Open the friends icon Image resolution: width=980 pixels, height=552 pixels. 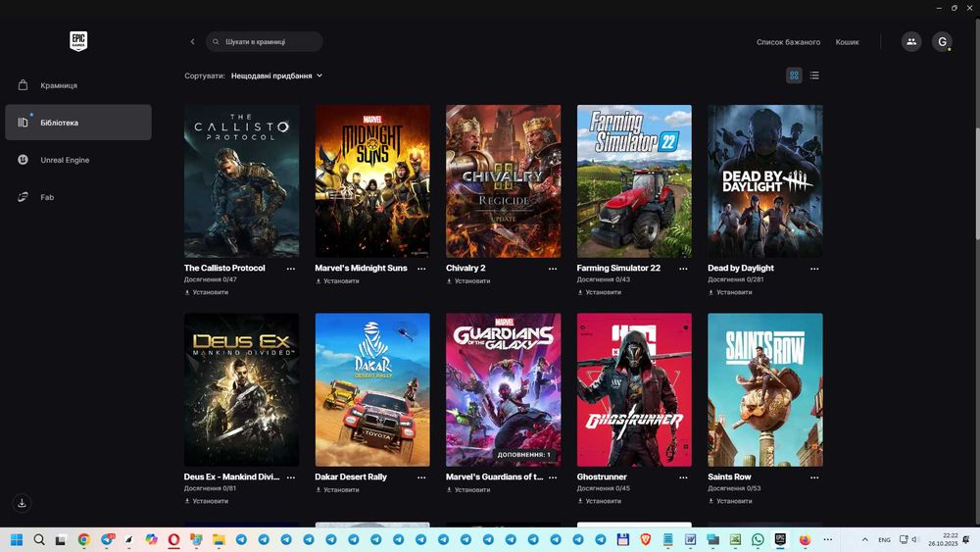click(911, 42)
